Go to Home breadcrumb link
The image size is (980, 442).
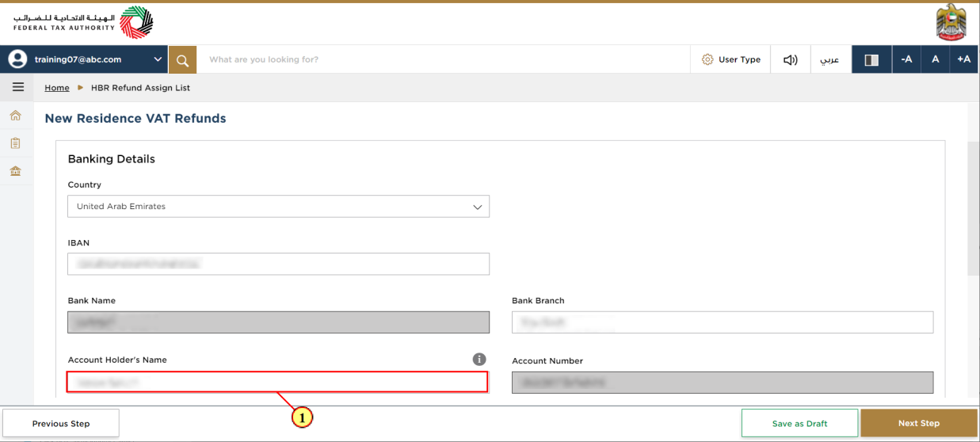point(57,88)
